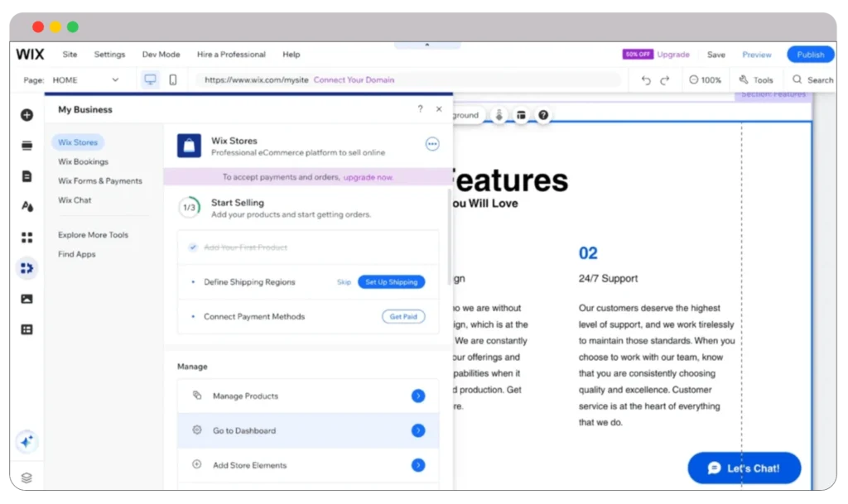Open Wix Stores more options ellipsis
Viewport: 848px width, 504px height.
tap(431, 144)
